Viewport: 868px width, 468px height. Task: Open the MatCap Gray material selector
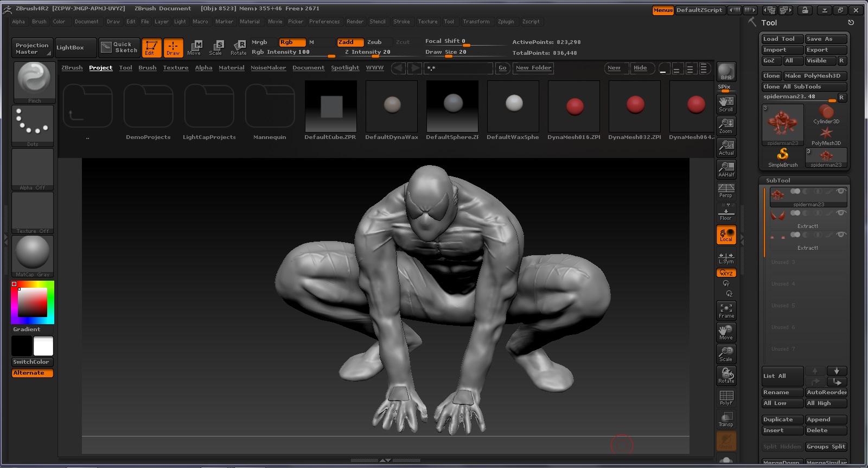click(33, 256)
